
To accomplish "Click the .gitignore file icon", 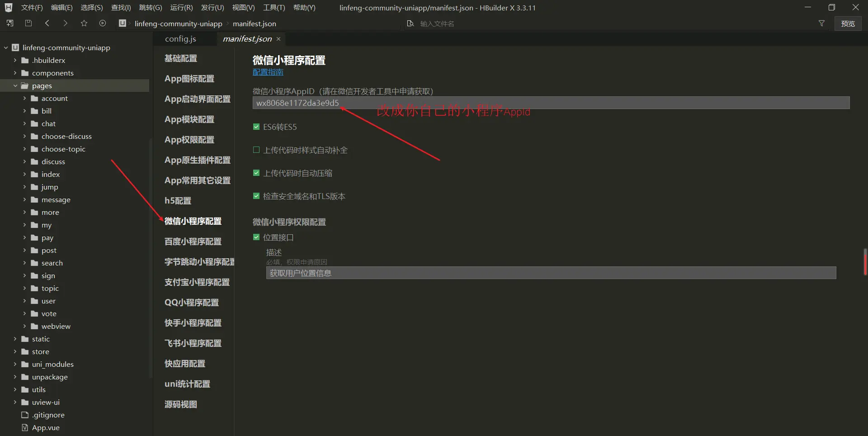I will click(25, 415).
